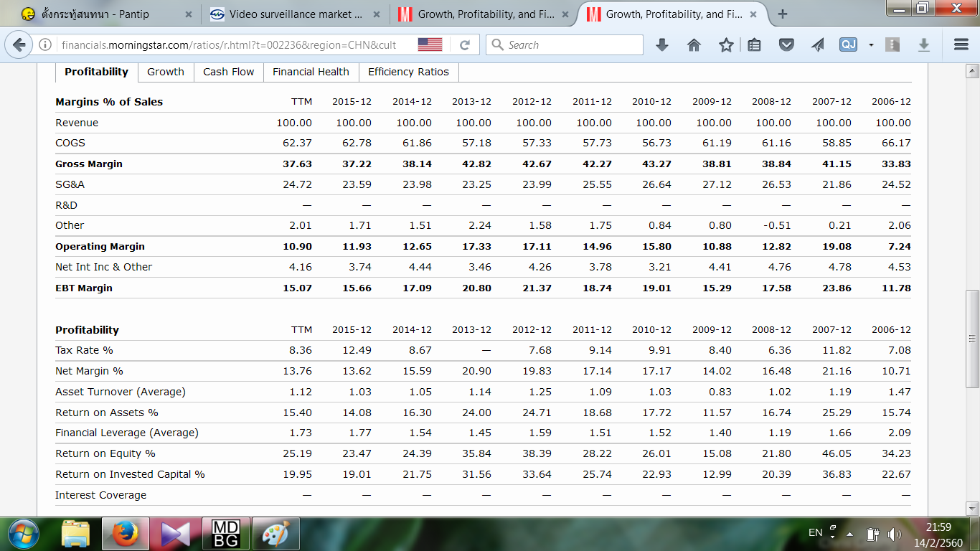This screenshot has width=980, height=551.
Task: Click the Firefox home icon
Action: 694,45
